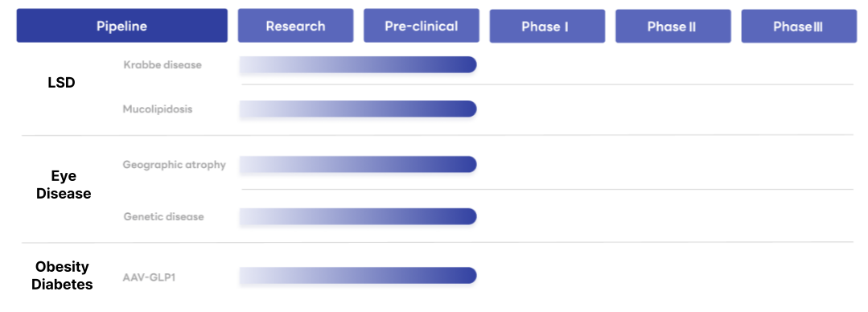Click the Genetic disease progress bar

(358, 216)
